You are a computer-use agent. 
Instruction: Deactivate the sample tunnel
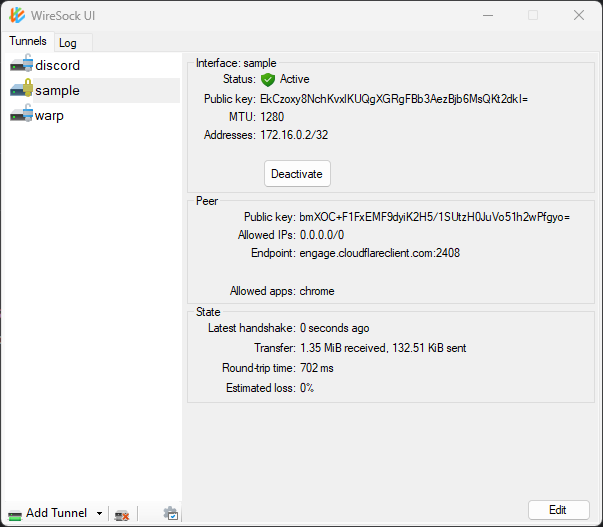297,174
